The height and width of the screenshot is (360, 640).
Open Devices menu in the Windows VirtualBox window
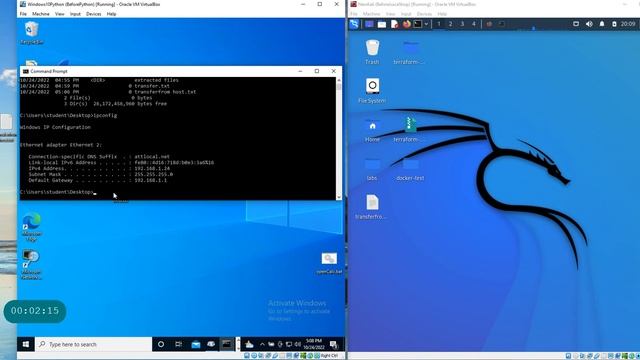pos(93,14)
